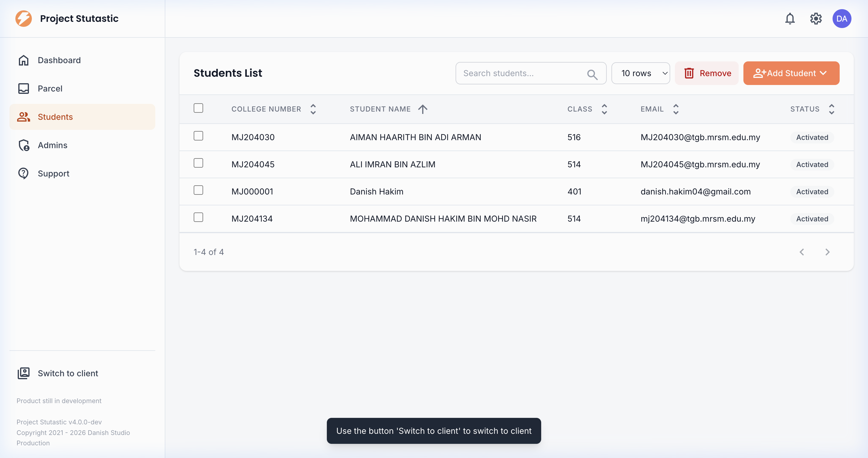Go to previous page arrow

pos(802,252)
